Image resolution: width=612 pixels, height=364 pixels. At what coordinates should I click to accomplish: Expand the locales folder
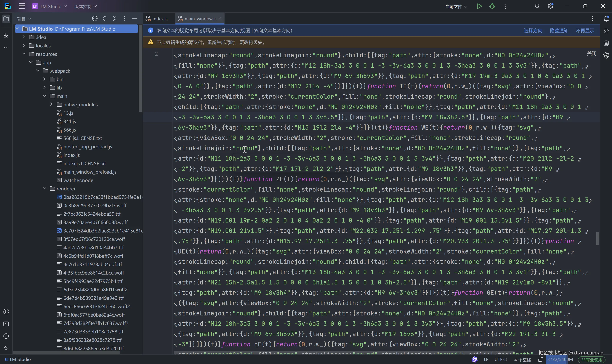(x=24, y=46)
